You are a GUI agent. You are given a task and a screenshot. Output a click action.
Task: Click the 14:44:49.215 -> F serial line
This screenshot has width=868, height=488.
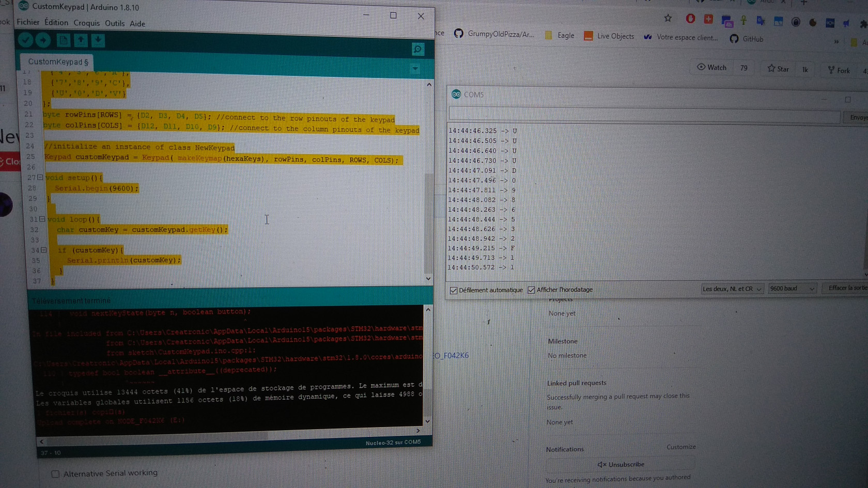click(482, 248)
